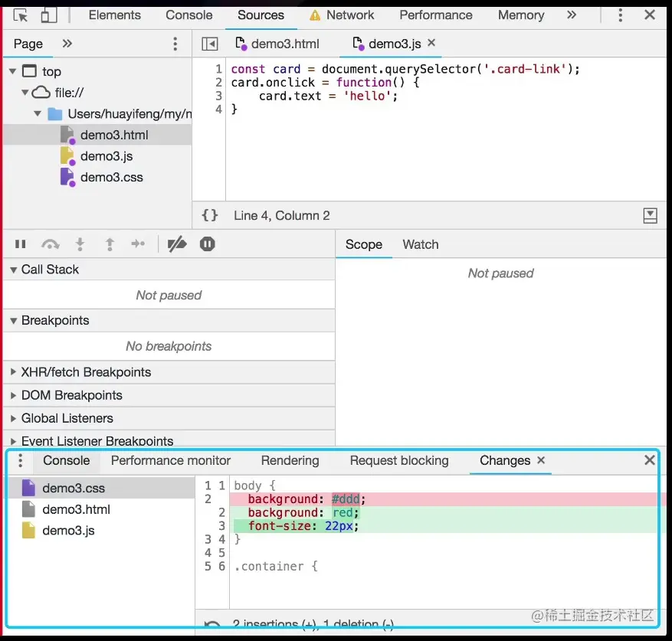672x641 pixels.
Task: Select demo3.js in the Changes list
Action: tap(101, 531)
